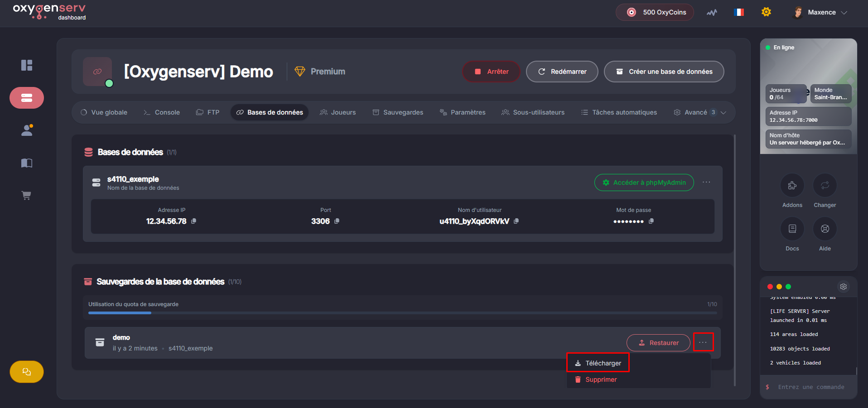Switch language via the French flag
The image size is (868, 408).
pyautogui.click(x=738, y=12)
